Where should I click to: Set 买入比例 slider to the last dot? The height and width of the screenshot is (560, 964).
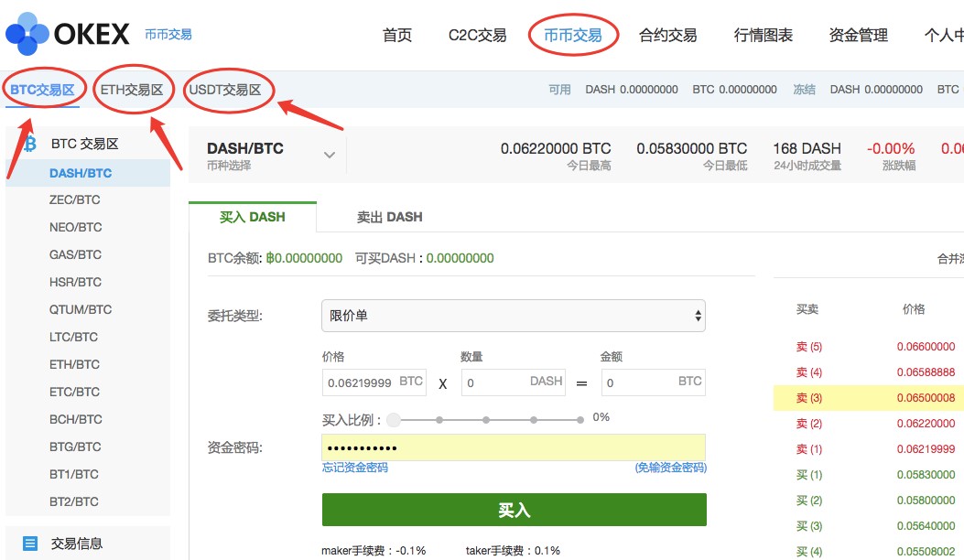tap(580, 421)
